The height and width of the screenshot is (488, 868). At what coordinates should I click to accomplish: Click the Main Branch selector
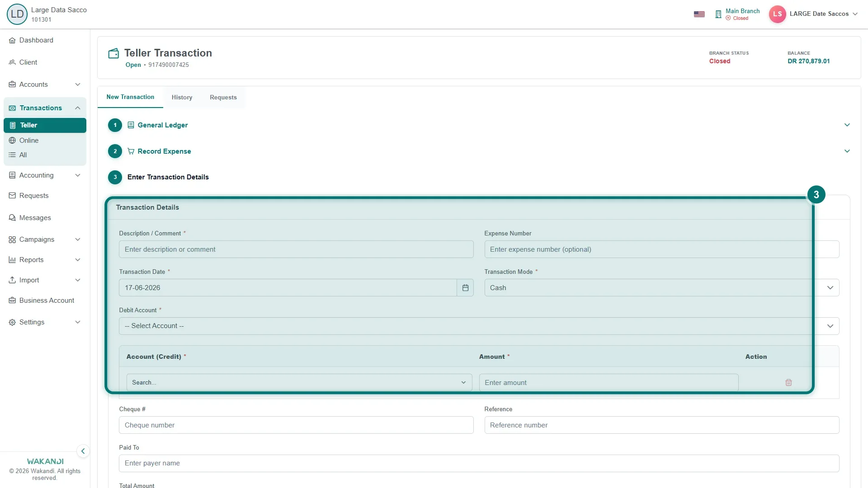[737, 14]
